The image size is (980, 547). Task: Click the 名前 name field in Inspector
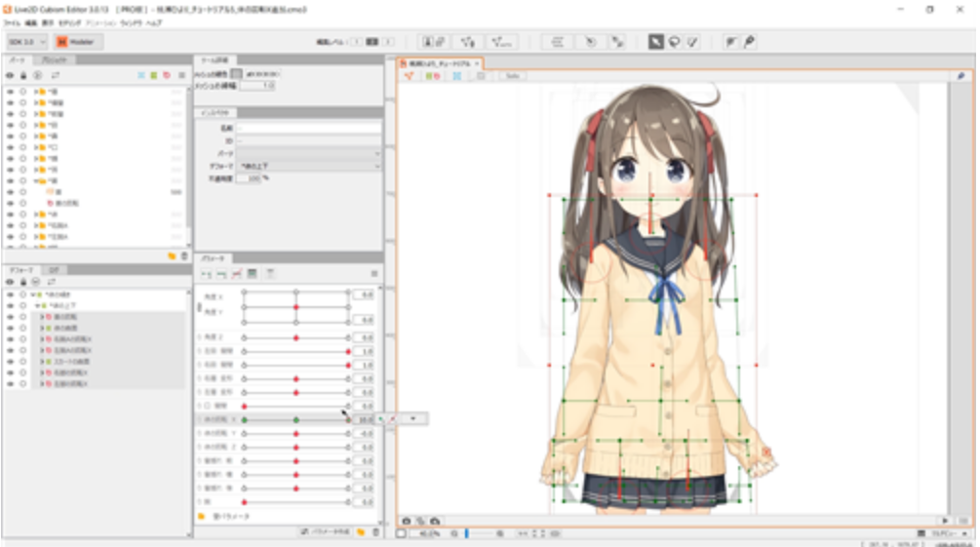pos(308,128)
